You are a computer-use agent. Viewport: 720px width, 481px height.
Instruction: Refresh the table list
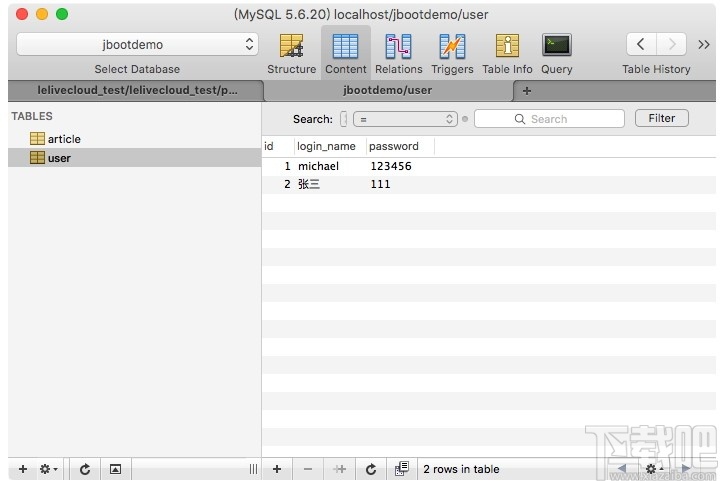[85, 469]
